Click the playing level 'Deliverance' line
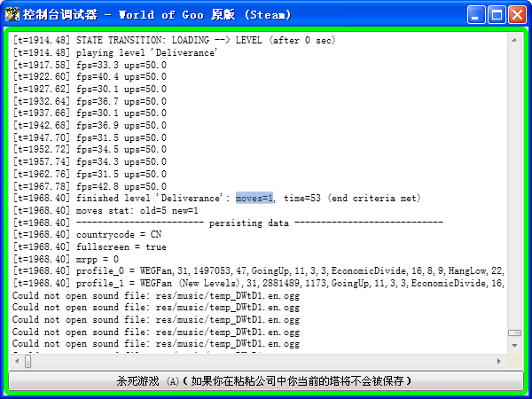Image resolution: width=532 pixels, height=399 pixels. point(115,54)
